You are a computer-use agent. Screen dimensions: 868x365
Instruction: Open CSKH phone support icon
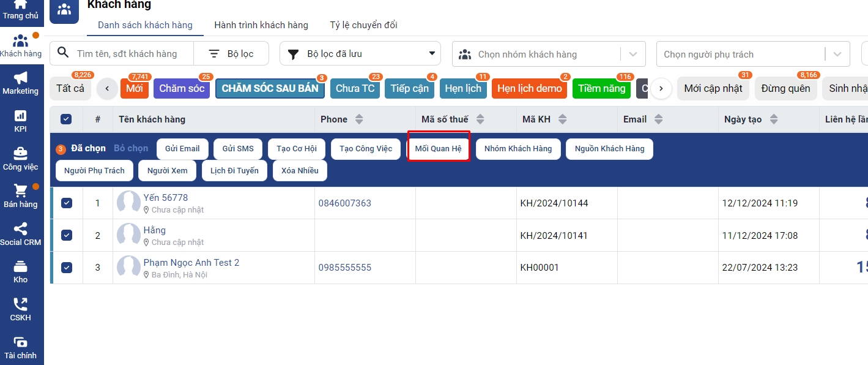pyautogui.click(x=21, y=305)
